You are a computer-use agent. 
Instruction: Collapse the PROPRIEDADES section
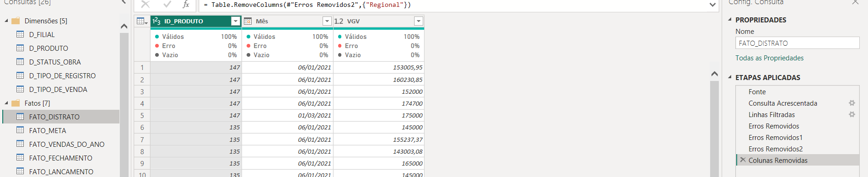tap(730, 20)
